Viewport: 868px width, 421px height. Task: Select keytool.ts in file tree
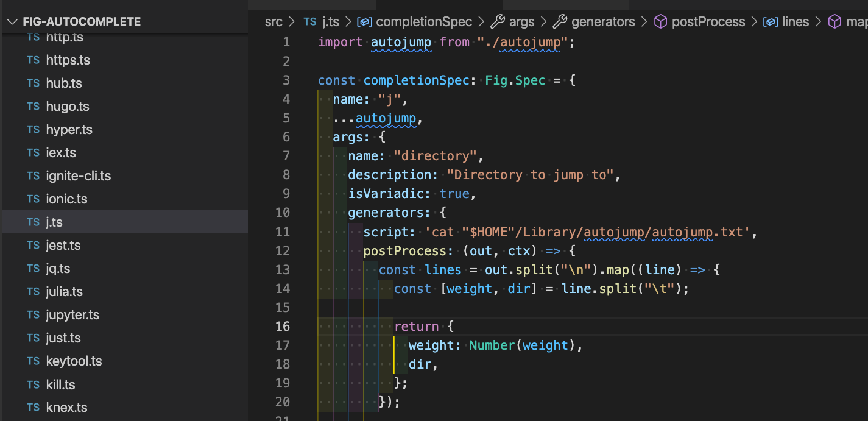pos(74,361)
